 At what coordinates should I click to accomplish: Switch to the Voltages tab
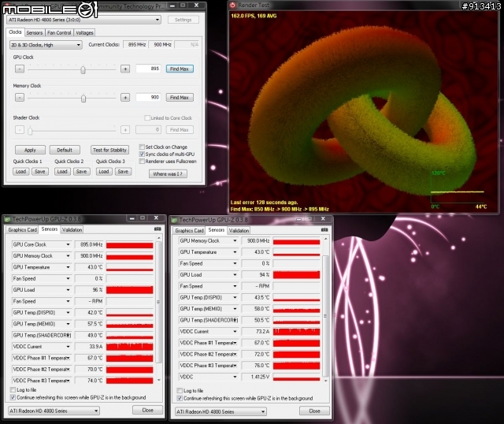pyautogui.click(x=84, y=33)
